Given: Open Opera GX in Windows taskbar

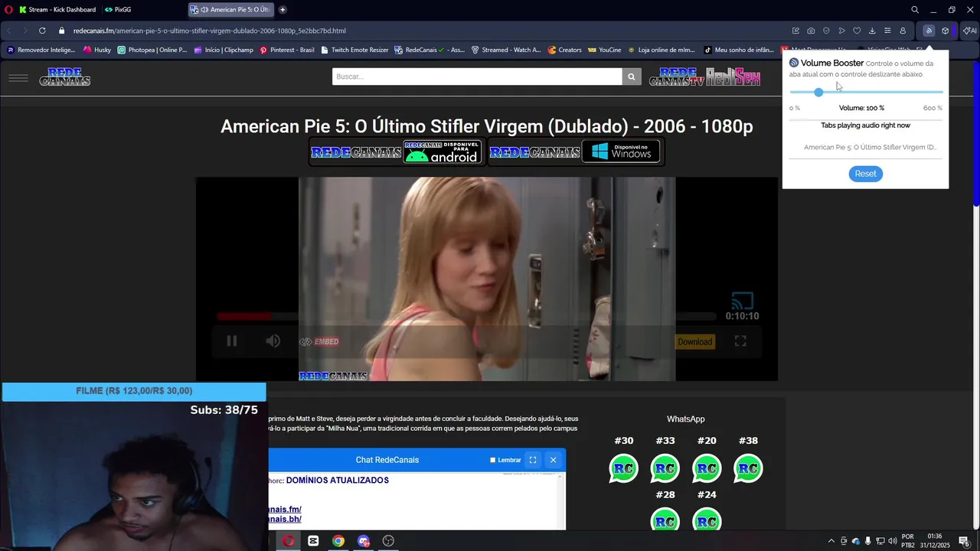Looking at the screenshot, I should [x=289, y=541].
